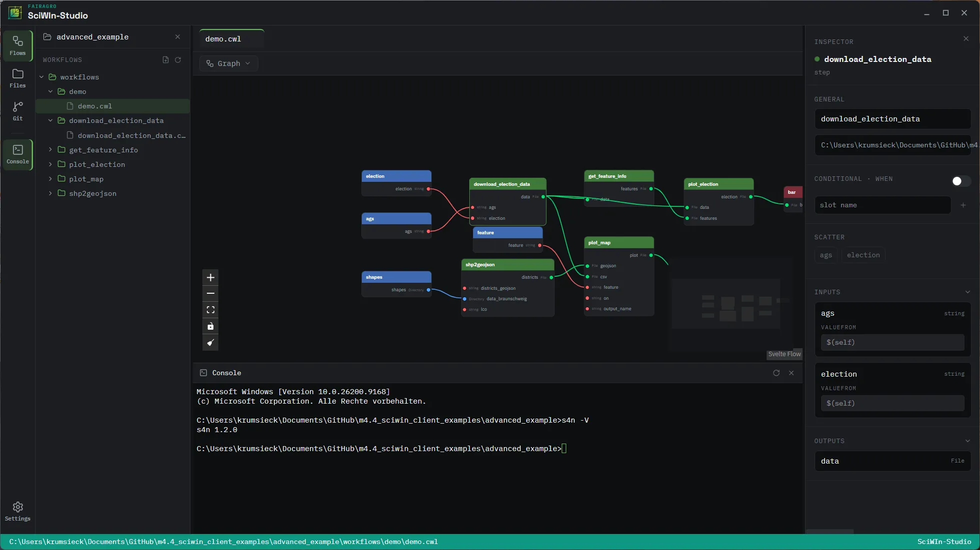Open the Graph view dropdown
The width and height of the screenshot is (980, 550).
pyautogui.click(x=228, y=63)
